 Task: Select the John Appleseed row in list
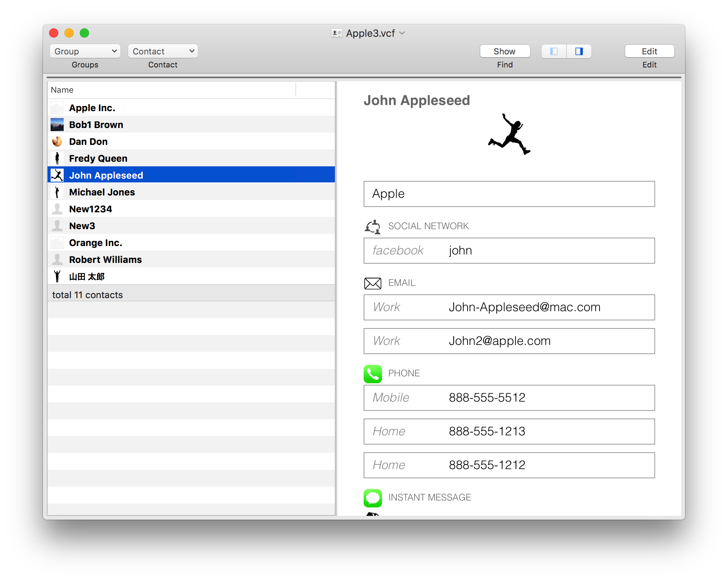tap(191, 175)
